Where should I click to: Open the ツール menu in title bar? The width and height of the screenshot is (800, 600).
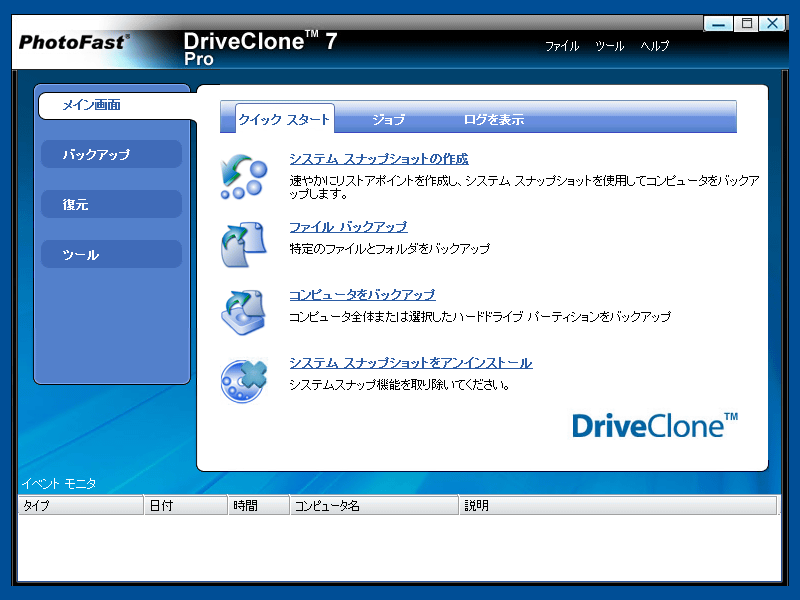(x=609, y=46)
